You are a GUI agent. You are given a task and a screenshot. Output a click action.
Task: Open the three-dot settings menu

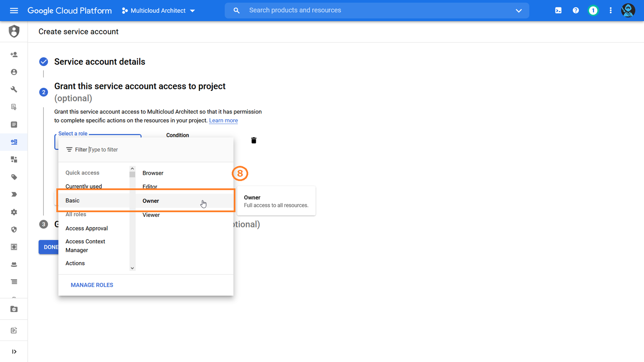[x=610, y=11]
